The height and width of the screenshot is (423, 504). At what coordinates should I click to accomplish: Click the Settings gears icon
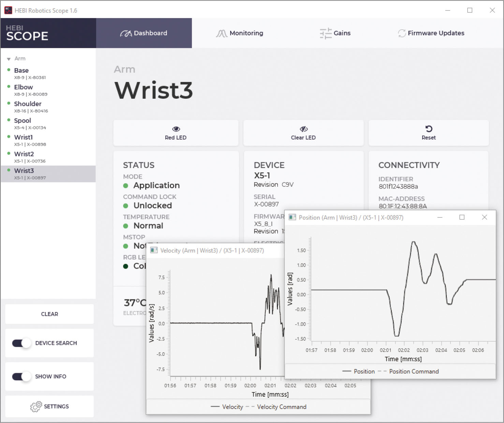[x=36, y=406]
